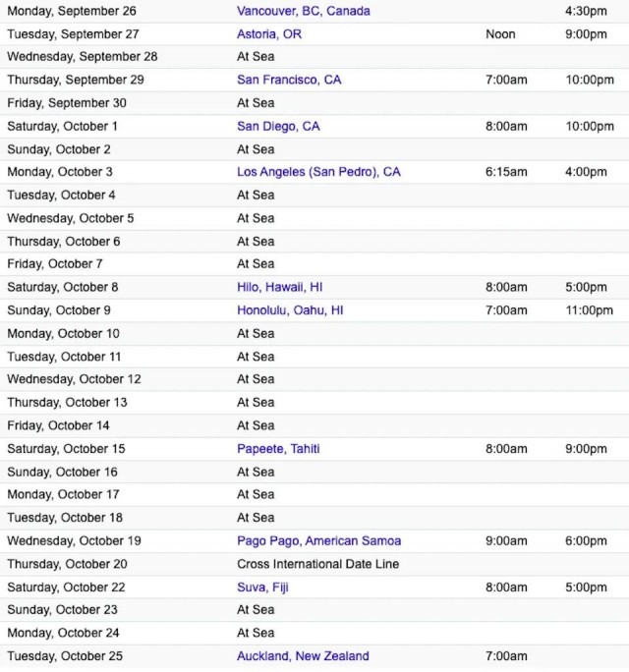Click the Astoria, OR link

pyautogui.click(x=269, y=33)
